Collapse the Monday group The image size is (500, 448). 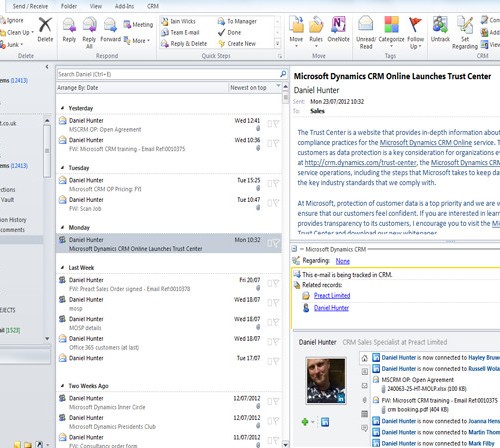tap(62, 227)
